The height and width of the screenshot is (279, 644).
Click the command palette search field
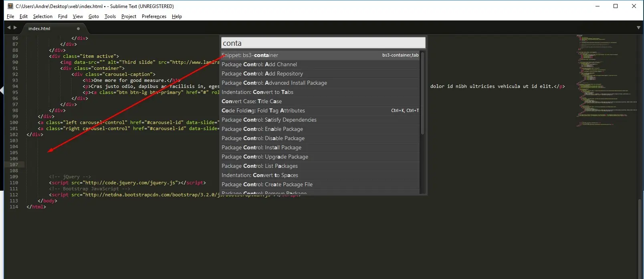[323, 43]
